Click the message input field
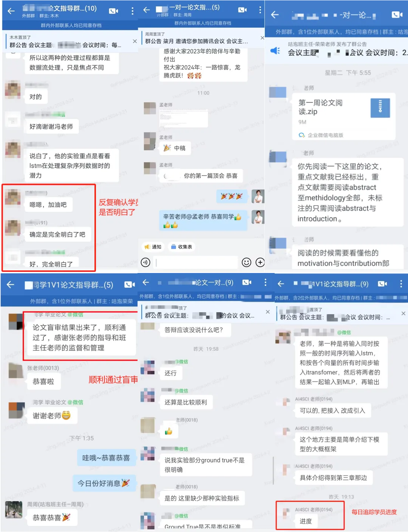Viewport: 408px width, 532px height. click(196, 262)
